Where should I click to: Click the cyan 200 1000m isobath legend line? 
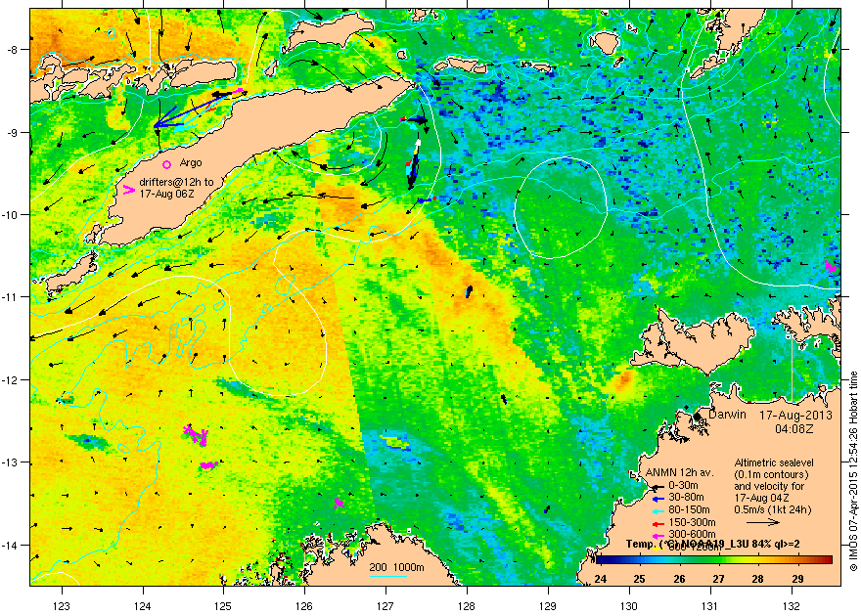[x=387, y=576]
